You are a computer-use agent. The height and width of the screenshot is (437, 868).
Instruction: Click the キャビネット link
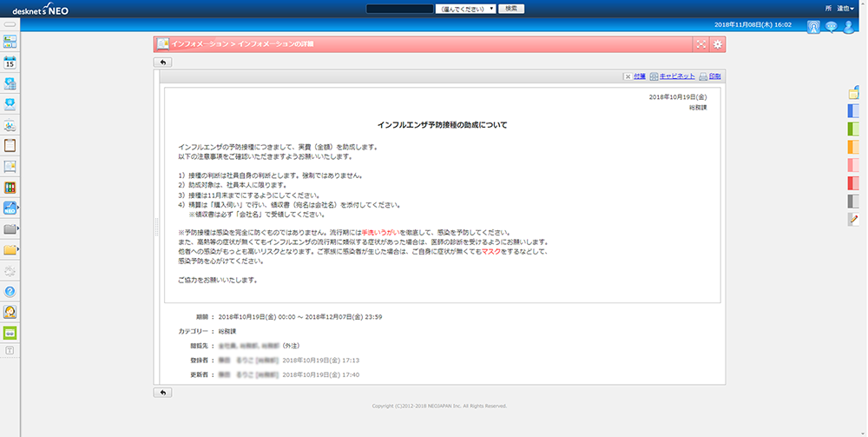(x=676, y=76)
